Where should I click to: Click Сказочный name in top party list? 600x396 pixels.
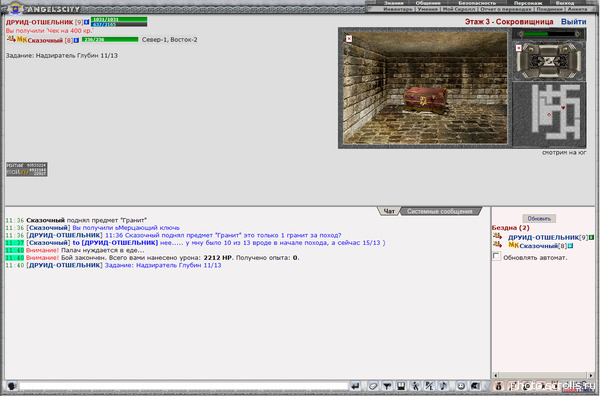(45, 40)
